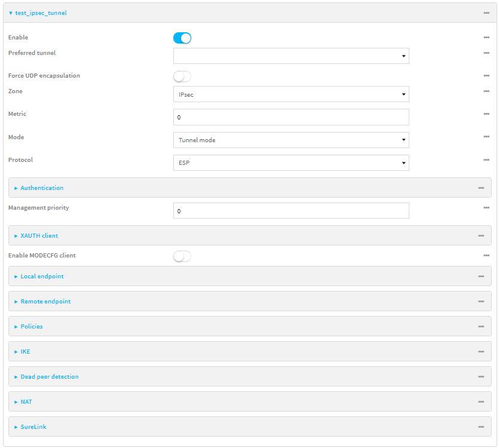Image resolution: width=499 pixels, height=448 pixels.
Task: Open the SureLink section options menu
Action: pyautogui.click(x=480, y=426)
